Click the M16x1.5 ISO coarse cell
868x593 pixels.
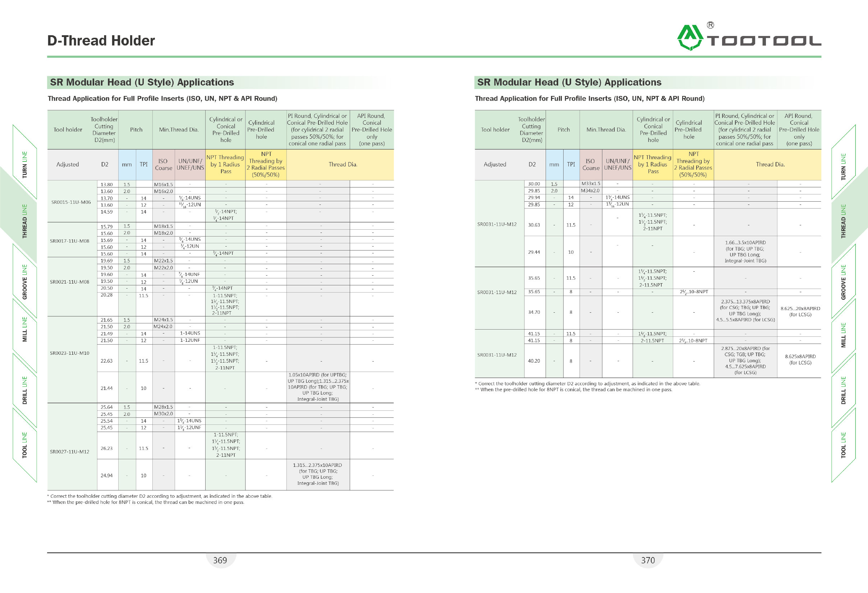(x=164, y=184)
